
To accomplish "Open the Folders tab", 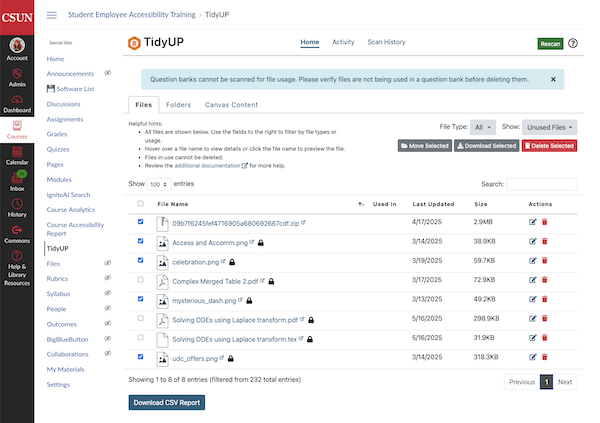I will coord(178,105).
